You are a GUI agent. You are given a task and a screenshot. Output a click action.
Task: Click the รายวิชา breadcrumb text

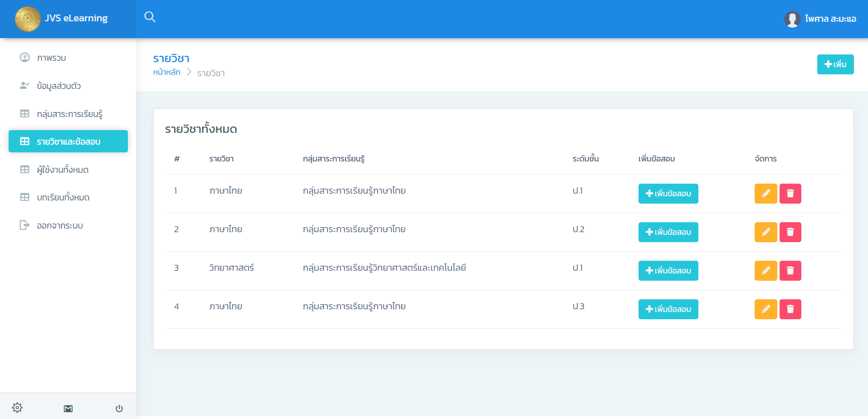[211, 73]
